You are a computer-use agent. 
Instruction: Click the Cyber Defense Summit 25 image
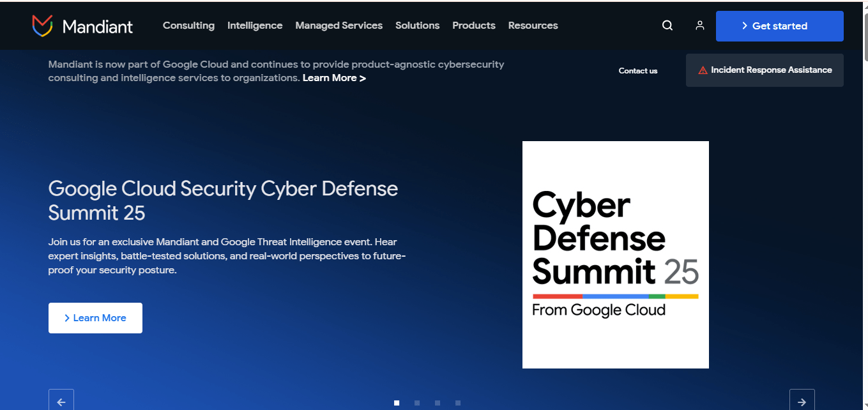pyautogui.click(x=616, y=255)
